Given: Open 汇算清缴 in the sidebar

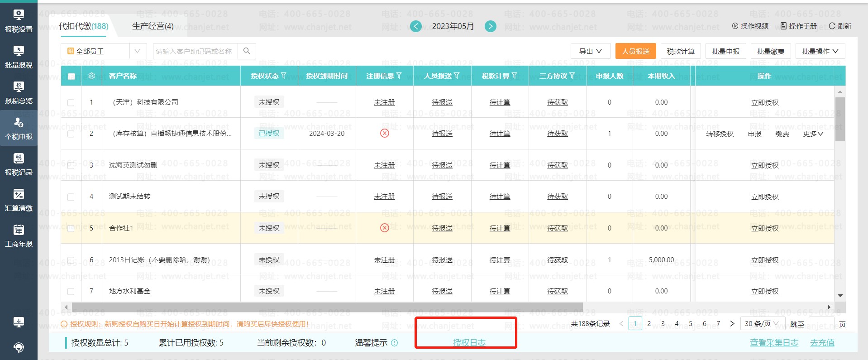Looking at the screenshot, I should tap(19, 200).
